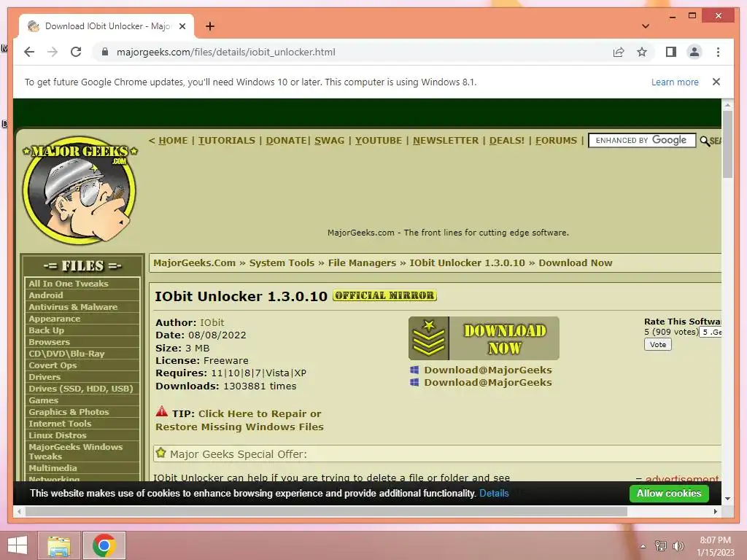The height and width of the screenshot is (560, 747).
Task: Open HOME in top navigation
Action: point(173,141)
